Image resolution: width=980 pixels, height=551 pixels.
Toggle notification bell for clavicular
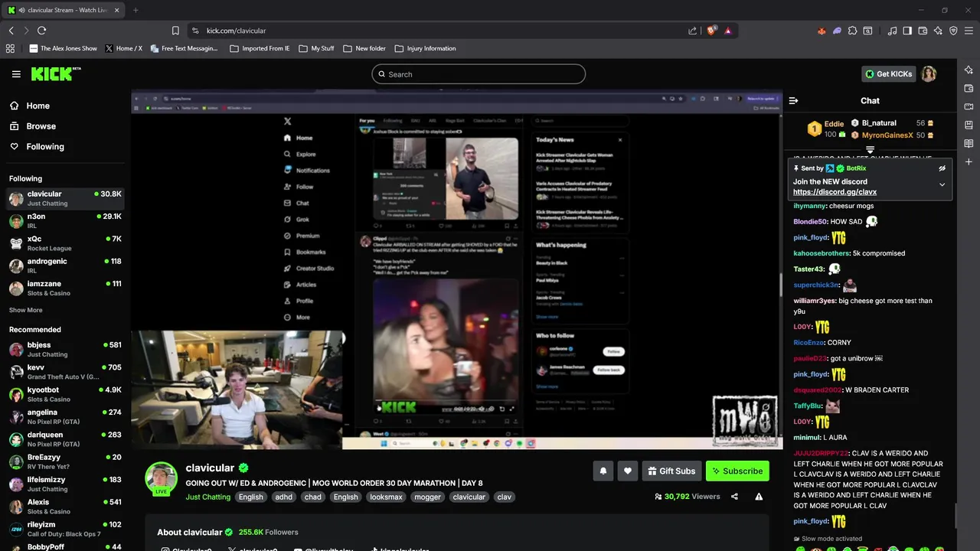point(603,471)
